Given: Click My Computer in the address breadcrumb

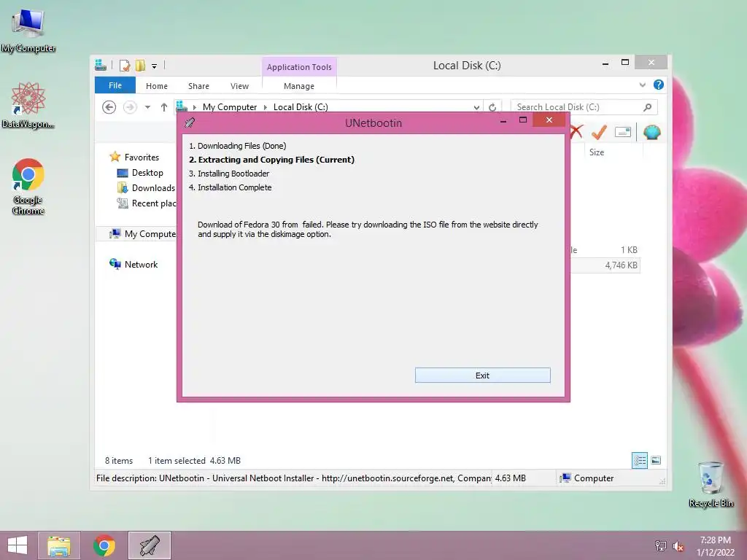Looking at the screenshot, I should [x=230, y=107].
